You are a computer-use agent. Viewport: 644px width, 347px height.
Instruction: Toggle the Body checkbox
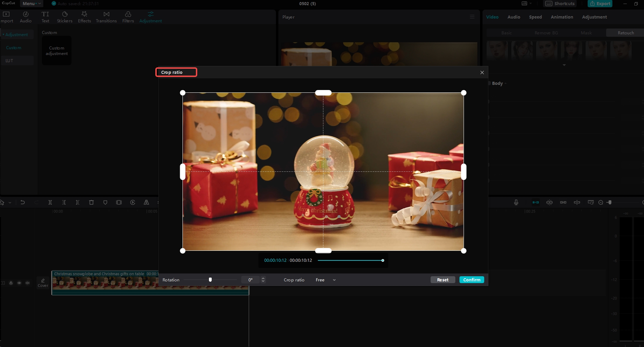[489, 83]
